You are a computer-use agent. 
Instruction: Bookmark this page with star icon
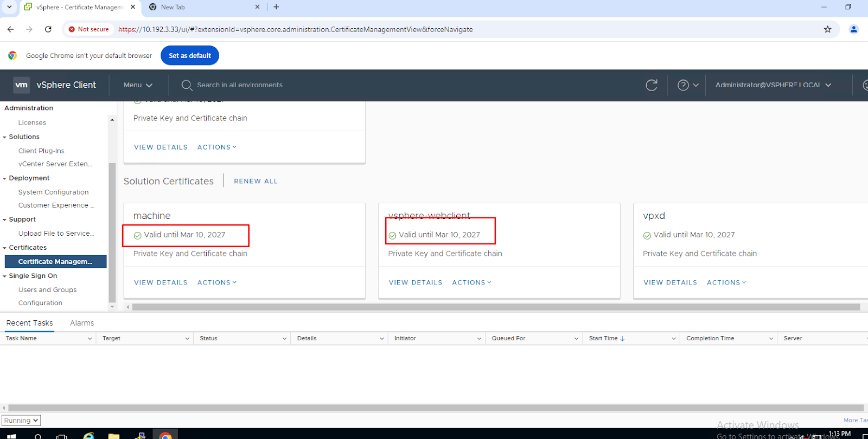point(827,29)
